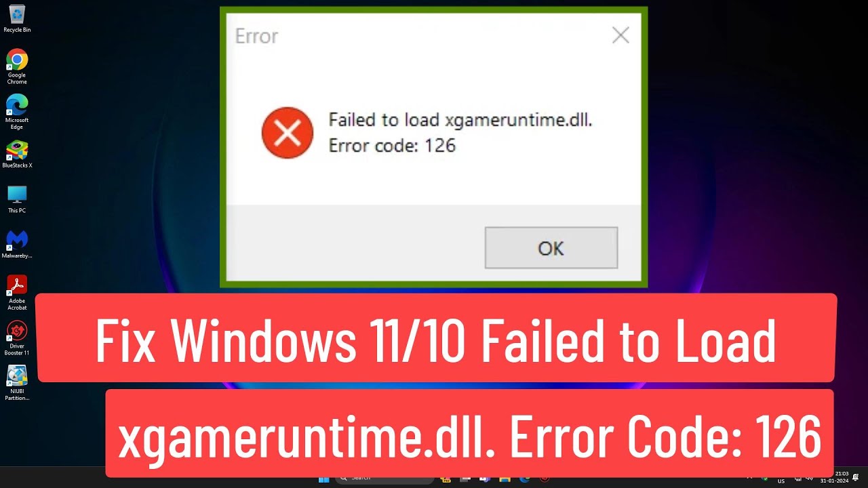Click the US language indicator in tray

pos(781,481)
